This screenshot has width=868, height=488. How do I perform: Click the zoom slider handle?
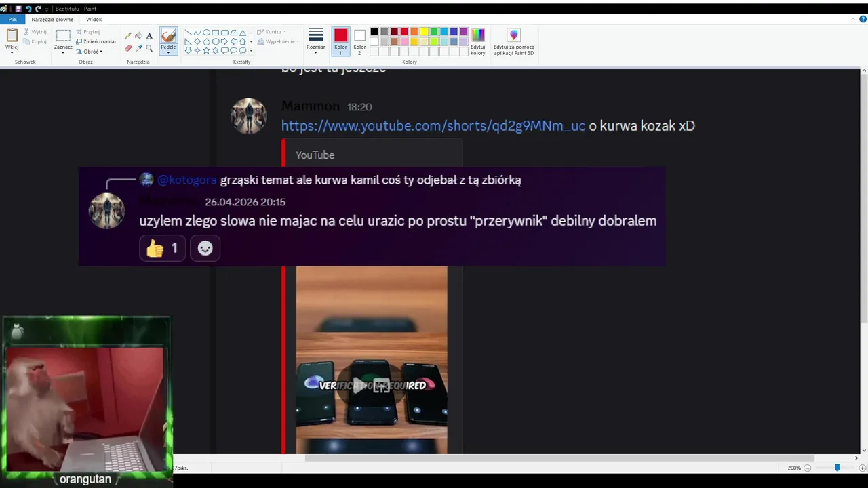(x=837, y=468)
